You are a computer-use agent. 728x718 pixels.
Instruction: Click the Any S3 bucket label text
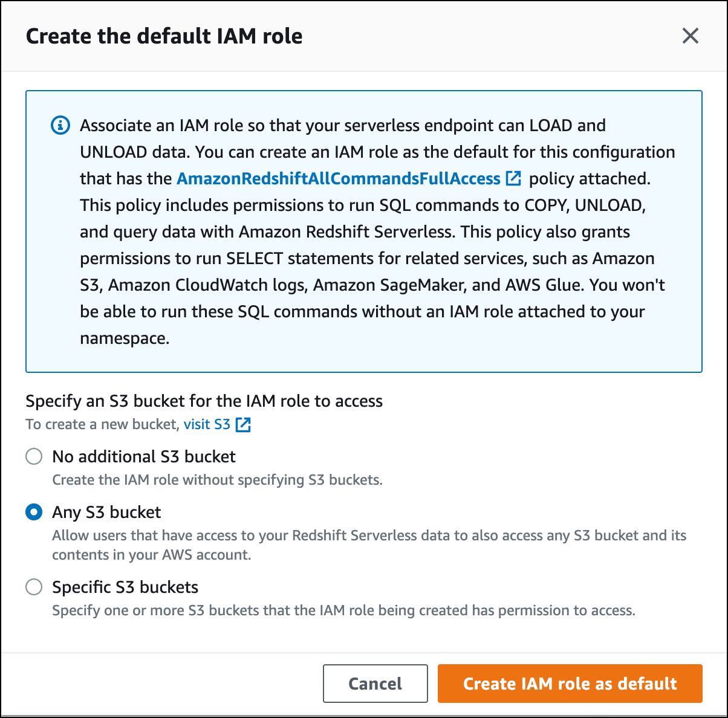tap(106, 512)
